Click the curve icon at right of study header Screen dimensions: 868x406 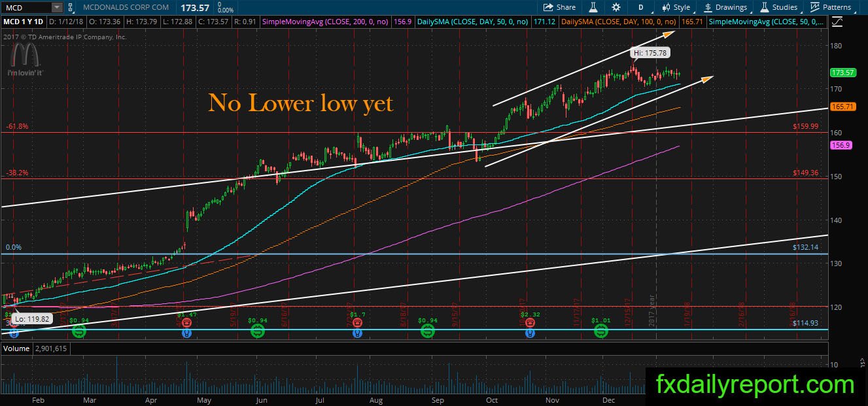click(837, 22)
